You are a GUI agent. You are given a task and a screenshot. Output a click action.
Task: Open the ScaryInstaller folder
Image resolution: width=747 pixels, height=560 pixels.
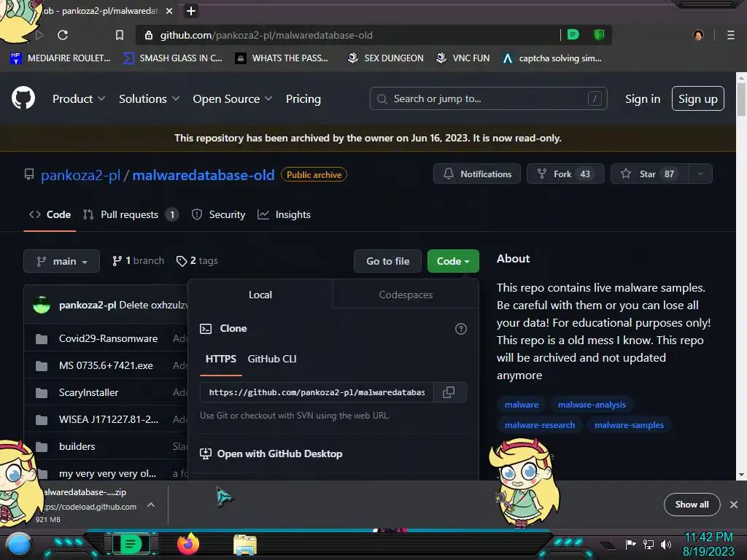pyautogui.click(x=88, y=392)
